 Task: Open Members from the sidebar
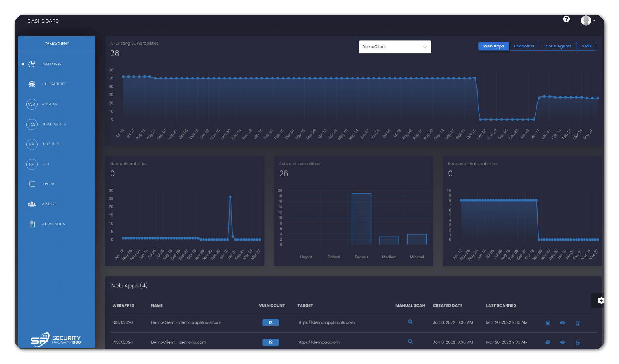(49, 204)
